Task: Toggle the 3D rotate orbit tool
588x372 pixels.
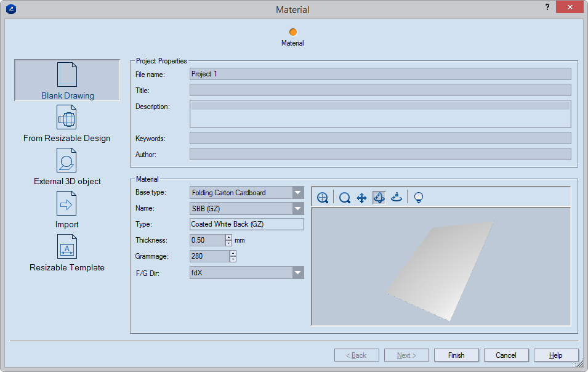Action: pyautogui.click(x=379, y=198)
